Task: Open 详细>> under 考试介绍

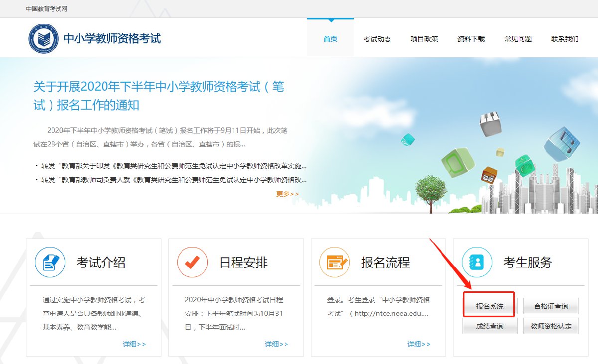Action: [x=134, y=344]
